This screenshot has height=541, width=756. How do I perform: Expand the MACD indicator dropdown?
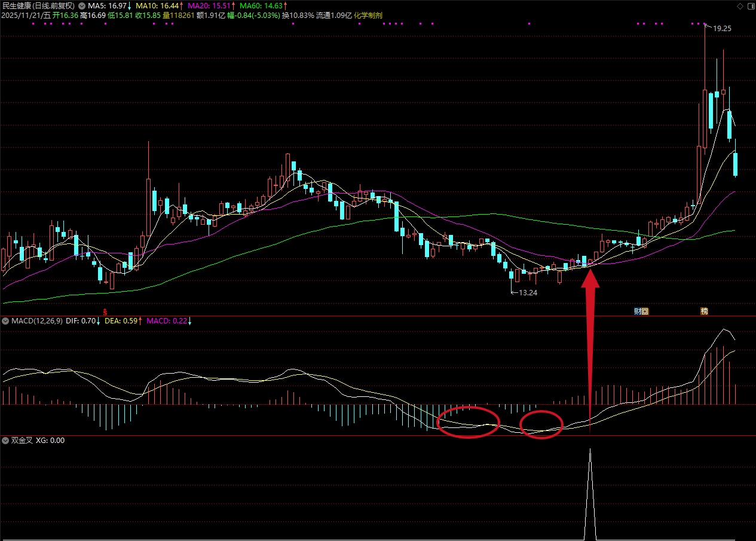[5, 321]
